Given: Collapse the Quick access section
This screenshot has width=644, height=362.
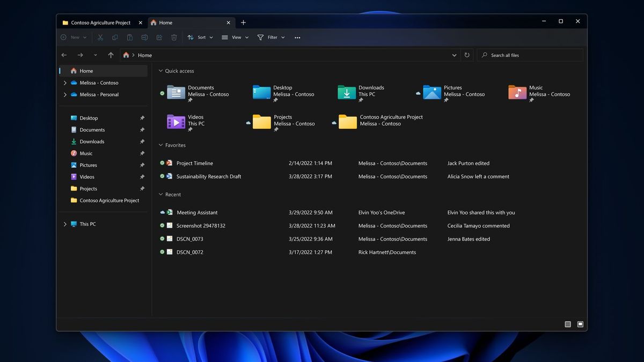Looking at the screenshot, I should pos(160,71).
